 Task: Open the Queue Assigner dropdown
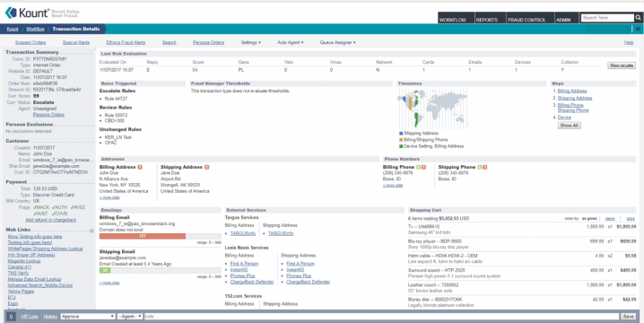(x=337, y=42)
